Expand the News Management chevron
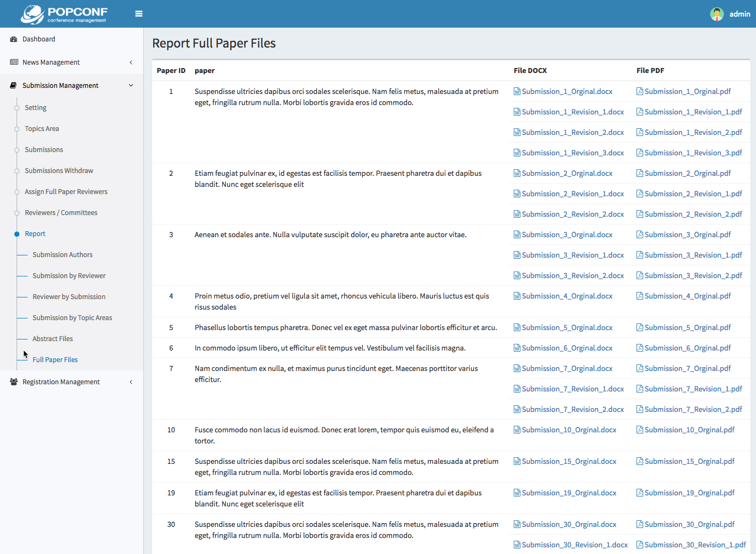 131,62
